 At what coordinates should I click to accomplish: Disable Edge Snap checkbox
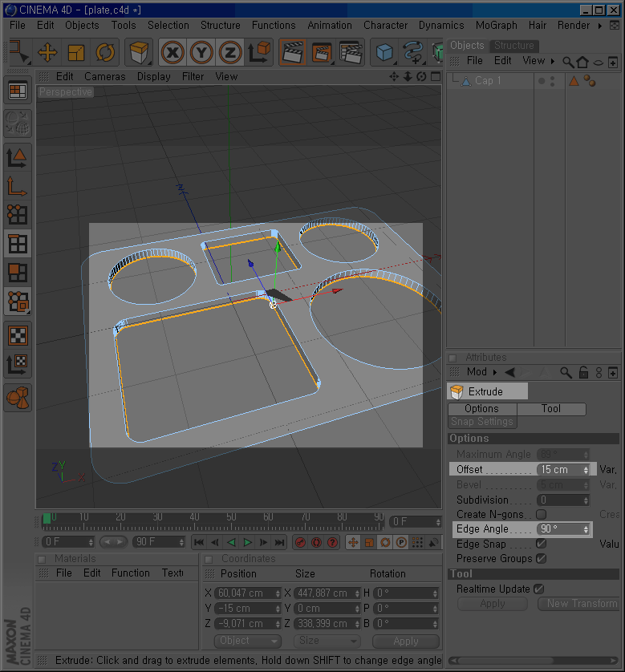[x=541, y=544]
